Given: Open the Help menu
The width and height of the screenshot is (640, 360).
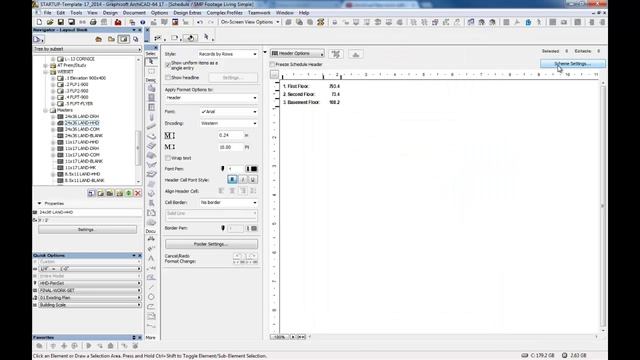Looking at the screenshot, I should [304, 13].
